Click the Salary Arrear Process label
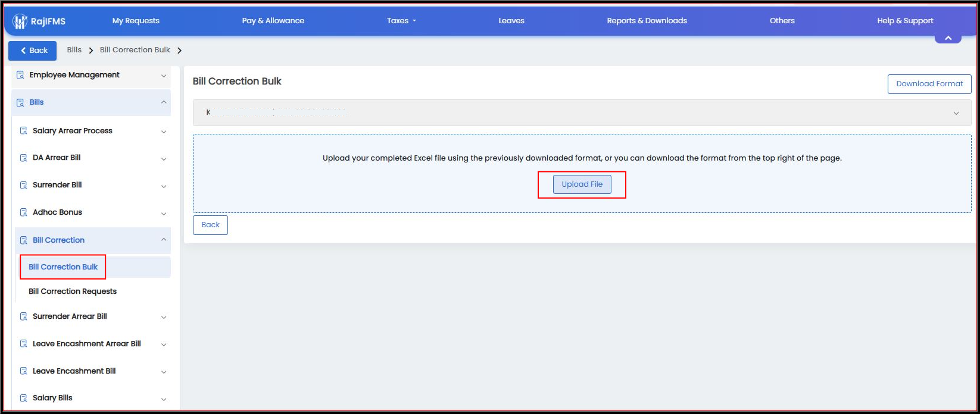Image resolution: width=980 pixels, height=414 pixels. (x=73, y=131)
